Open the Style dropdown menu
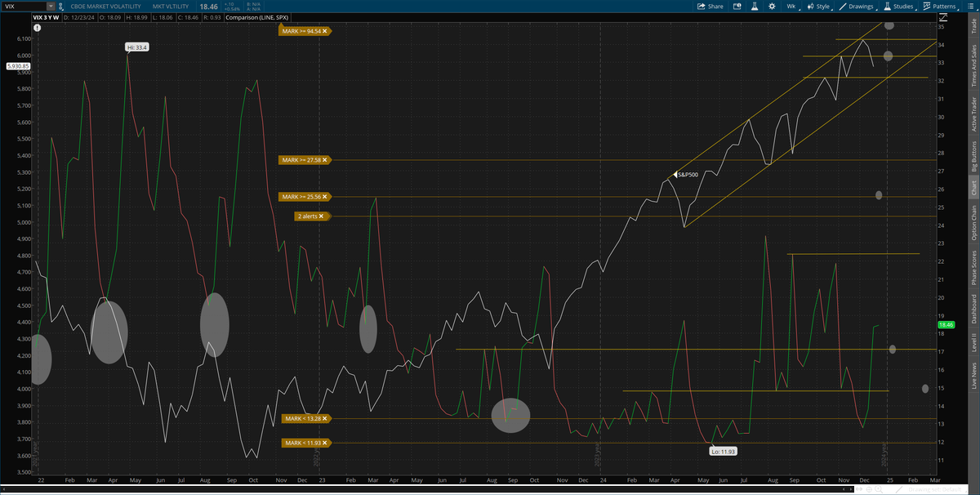Screen dimensions: 980x495 [x=819, y=7]
